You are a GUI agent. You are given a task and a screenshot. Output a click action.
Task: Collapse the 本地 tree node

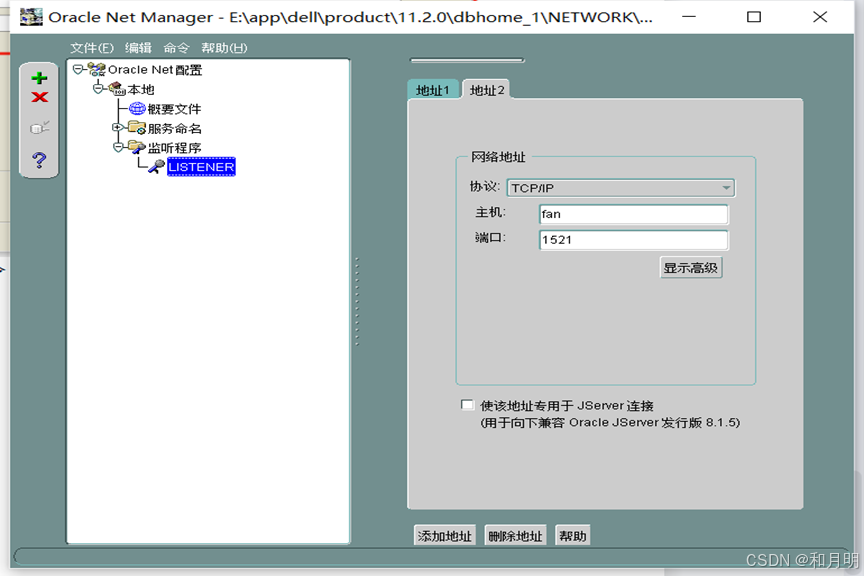pos(98,89)
